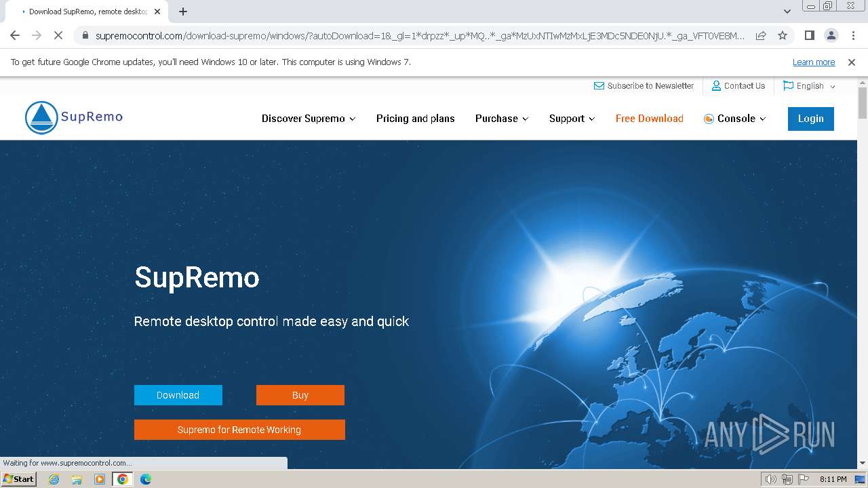
Task: Open Pricing and plans page
Action: [x=416, y=119]
